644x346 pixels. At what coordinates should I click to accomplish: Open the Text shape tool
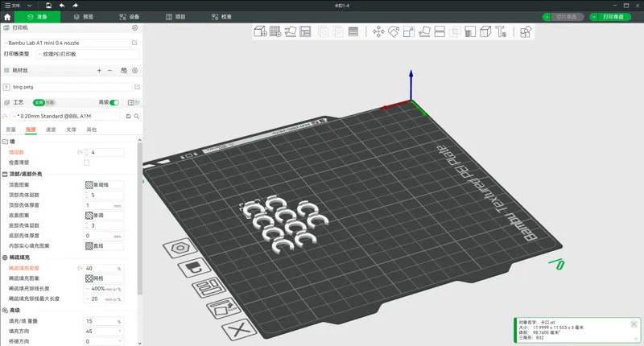point(501,31)
